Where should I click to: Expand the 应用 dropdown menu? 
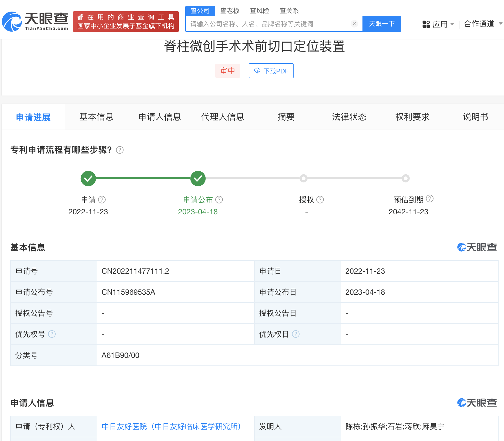click(x=438, y=24)
